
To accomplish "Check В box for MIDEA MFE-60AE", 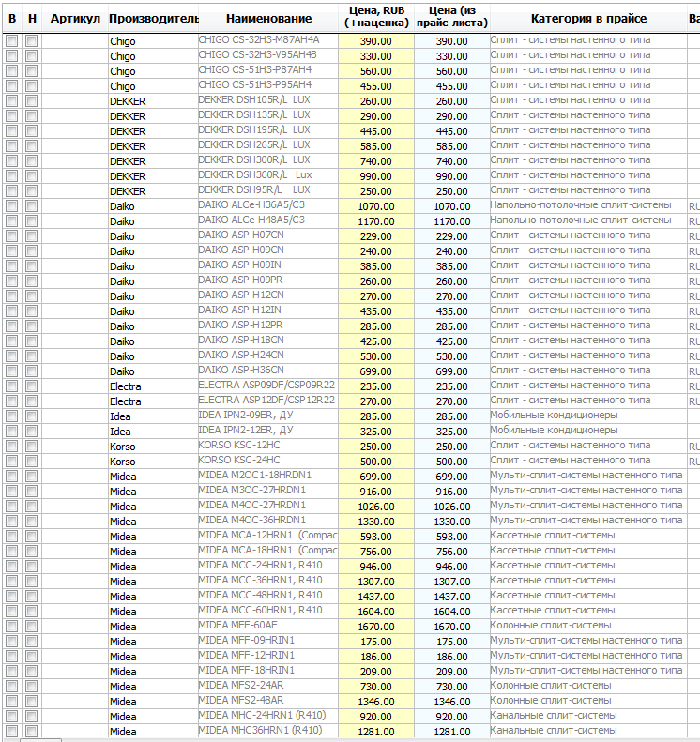I will [x=12, y=627].
